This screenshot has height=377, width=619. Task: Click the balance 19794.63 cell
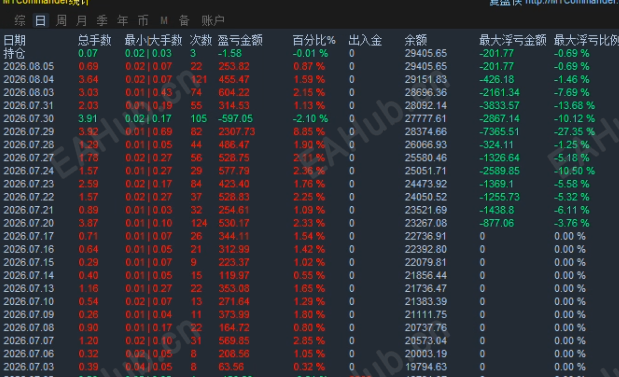tap(426, 366)
